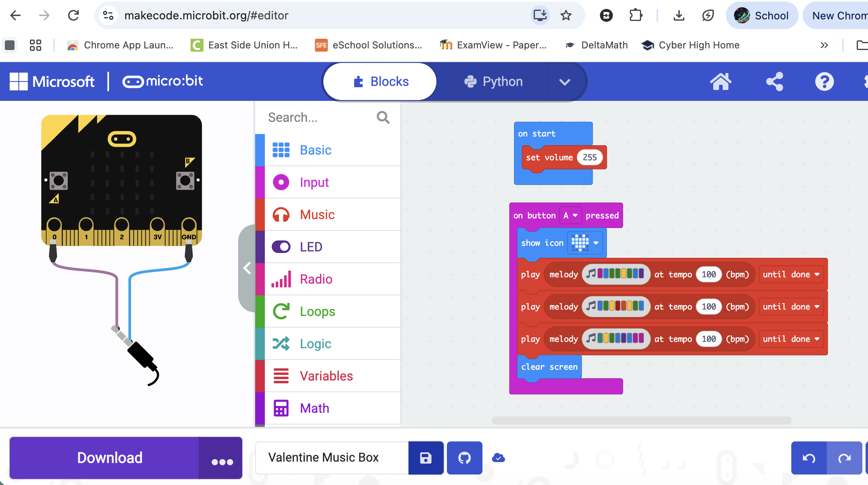The width and height of the screenshot is (868, 485).
Task: Switch to the Blocks editor
Action: (x=380, y=82)
